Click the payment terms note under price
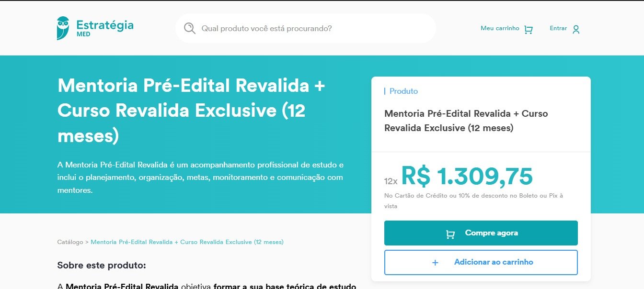This screenshot has width=644, height=289. pos(473,200)
